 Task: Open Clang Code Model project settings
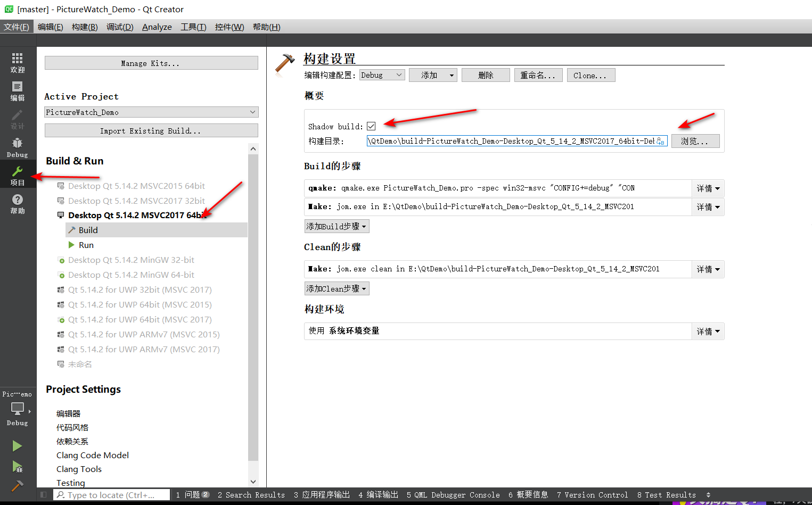(93, 455)
